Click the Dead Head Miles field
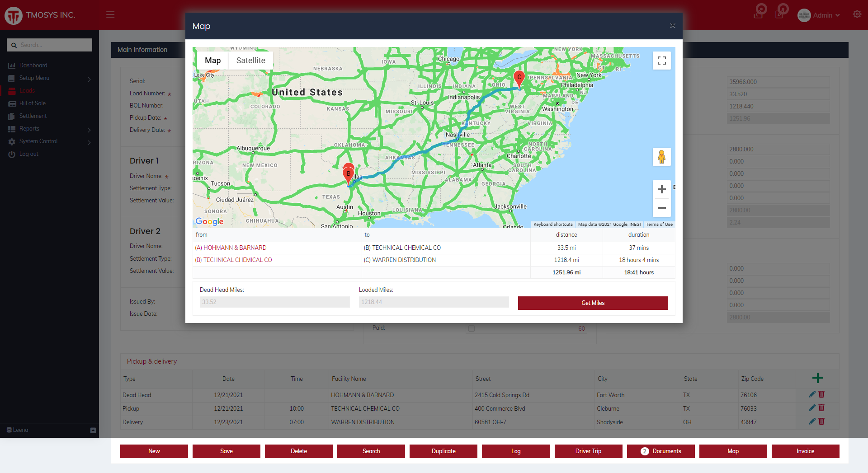The image size is (868, 473). point(275,302)
